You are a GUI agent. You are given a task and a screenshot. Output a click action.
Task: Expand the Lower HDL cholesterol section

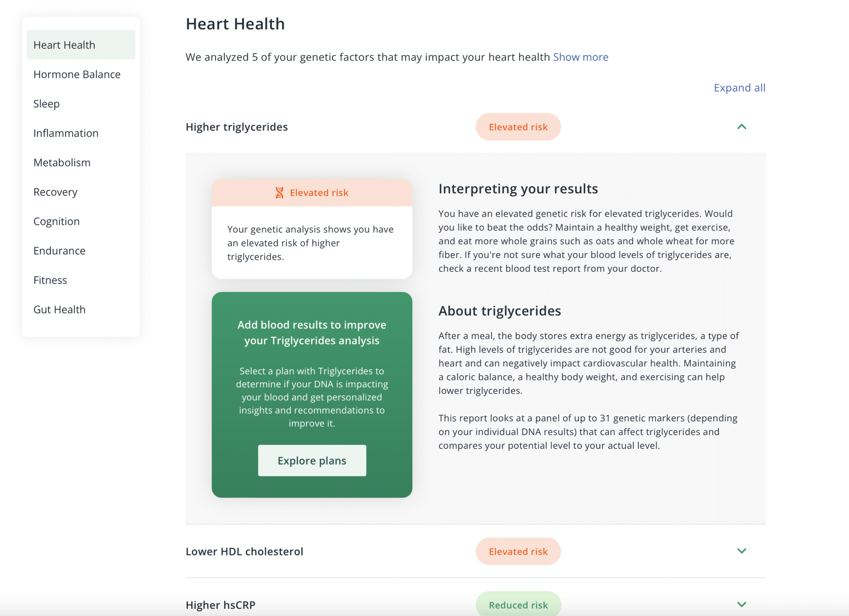(x=742, y=551)
